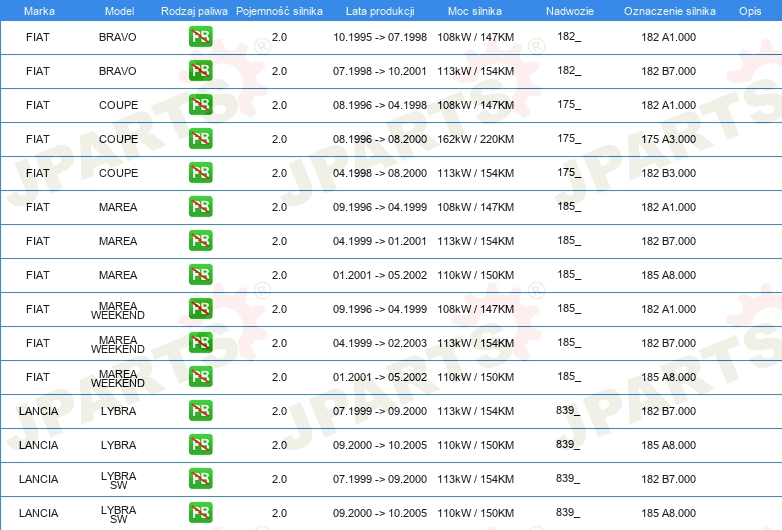This screenshot has width=782, height=530.
Task: Click the Model column header
Action: coord(119,11)
